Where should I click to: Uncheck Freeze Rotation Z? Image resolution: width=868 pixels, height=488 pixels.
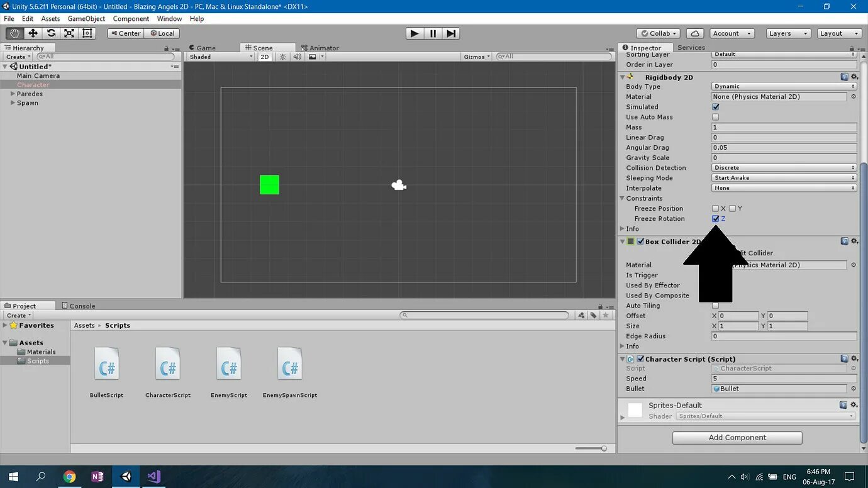pyautogui.click(x=715, y=218)
